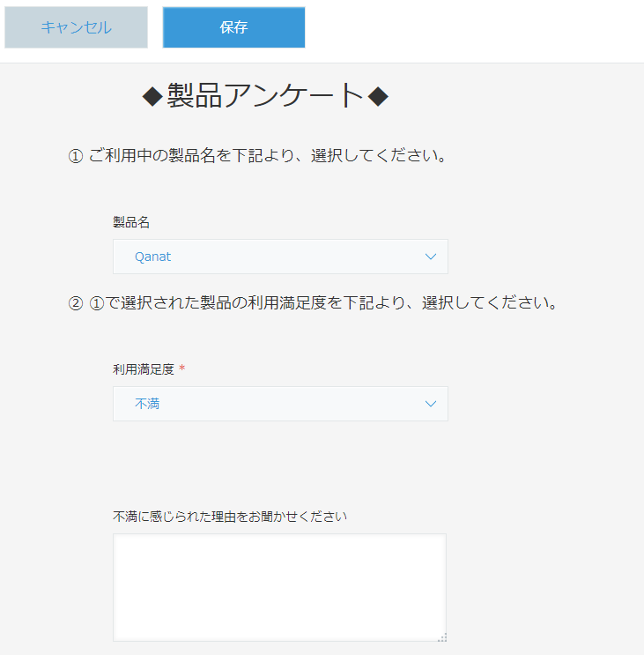Click the 不満に感じられた理由をお聞かせください label
The width and height of the screenshot is (644, 655).
tap(230, 517)
